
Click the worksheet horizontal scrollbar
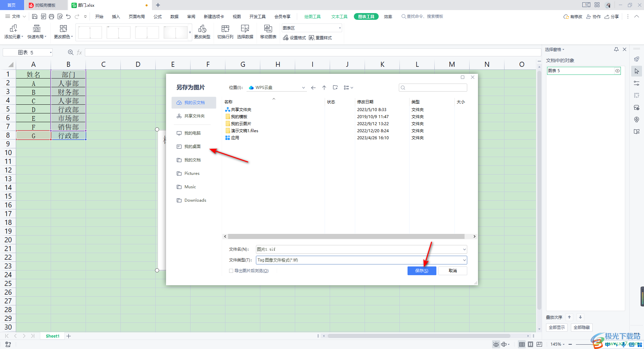(419, 336)
